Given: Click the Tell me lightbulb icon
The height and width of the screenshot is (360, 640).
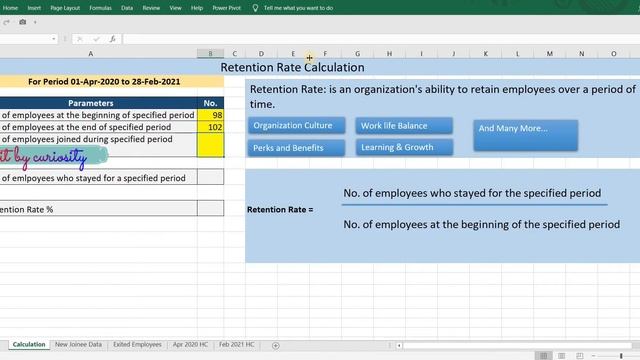Looking at the screenshot, I should click(x=255, y=8).
